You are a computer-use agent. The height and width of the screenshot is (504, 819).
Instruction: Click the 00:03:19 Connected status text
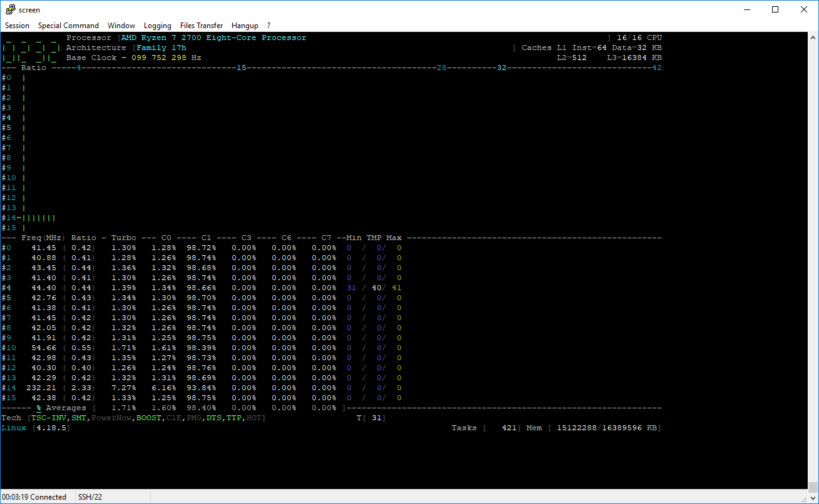(x=34, y=497)
